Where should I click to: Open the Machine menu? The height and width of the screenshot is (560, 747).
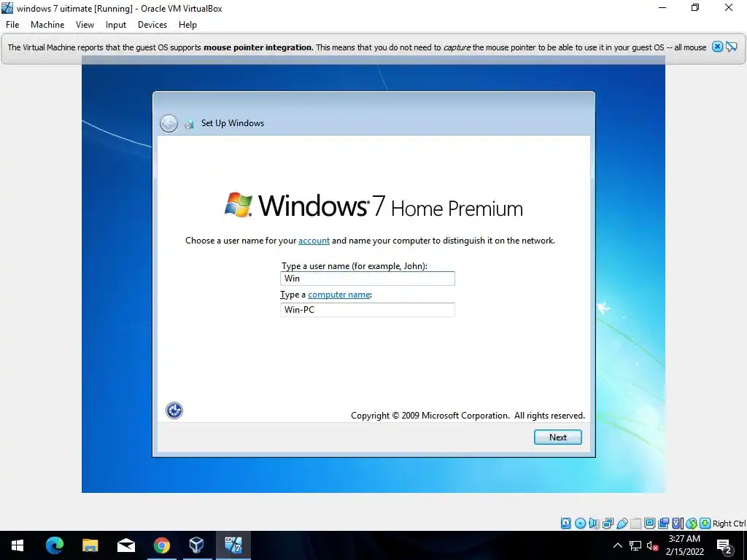[47, 25]
